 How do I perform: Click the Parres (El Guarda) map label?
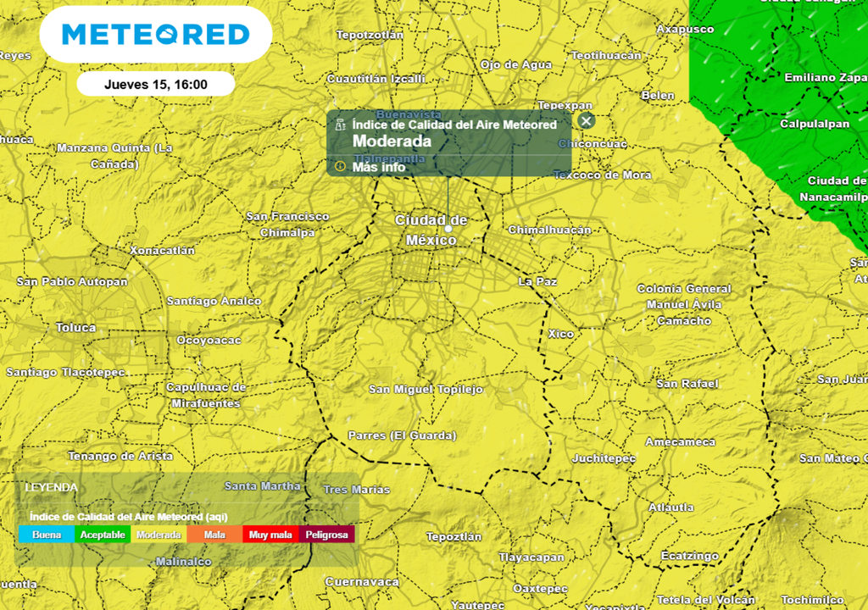coord(403,435)
